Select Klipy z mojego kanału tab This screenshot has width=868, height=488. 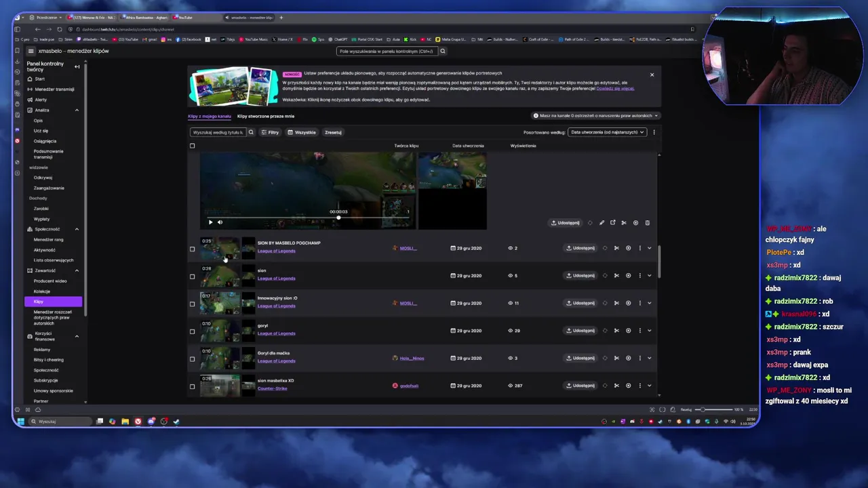point(210,116)
